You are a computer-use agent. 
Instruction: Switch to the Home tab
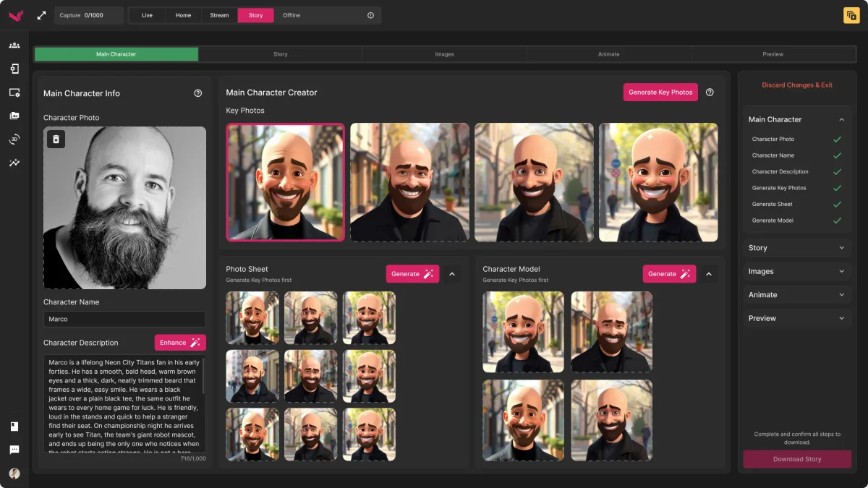click(183, 15)
